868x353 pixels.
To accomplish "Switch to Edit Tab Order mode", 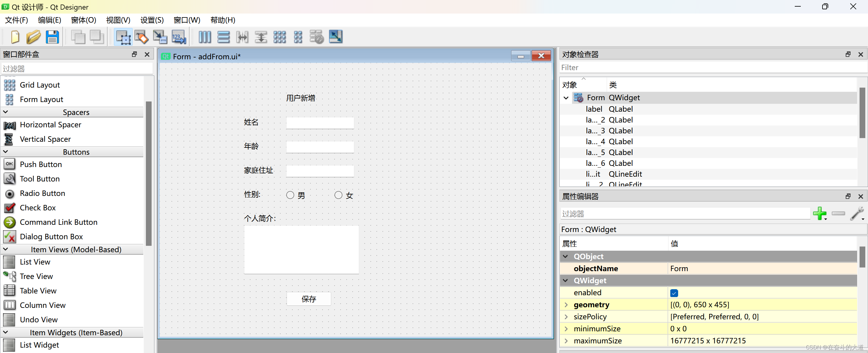I will point(179,37).
